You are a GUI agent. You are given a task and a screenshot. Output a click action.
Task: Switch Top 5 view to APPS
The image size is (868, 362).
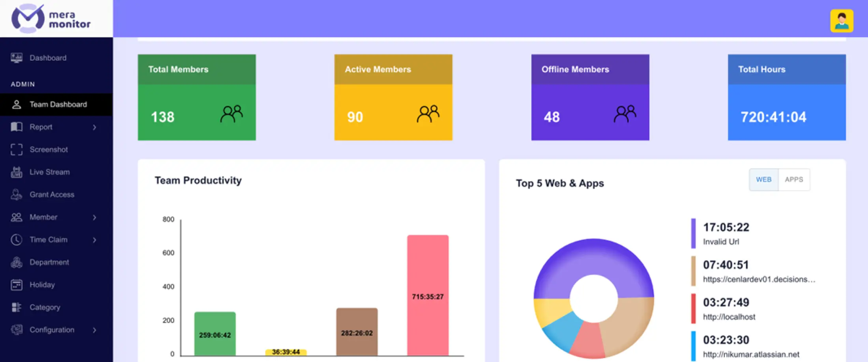pos(794,180)
